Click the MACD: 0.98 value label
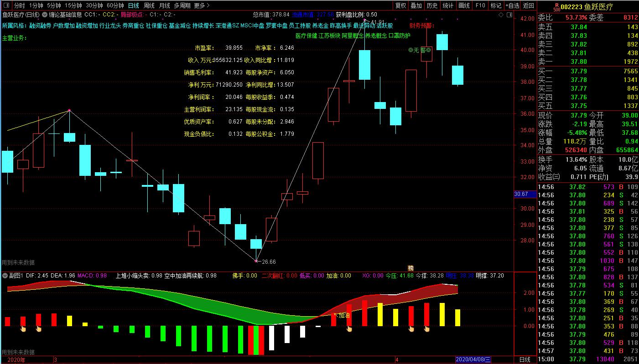 click(x=92, y=276)
